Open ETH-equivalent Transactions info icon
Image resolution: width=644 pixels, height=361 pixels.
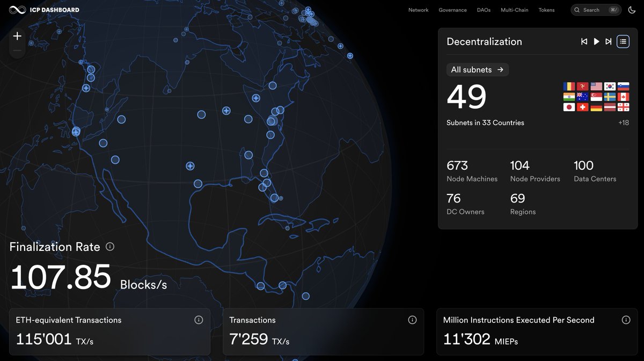pos(199,320)
